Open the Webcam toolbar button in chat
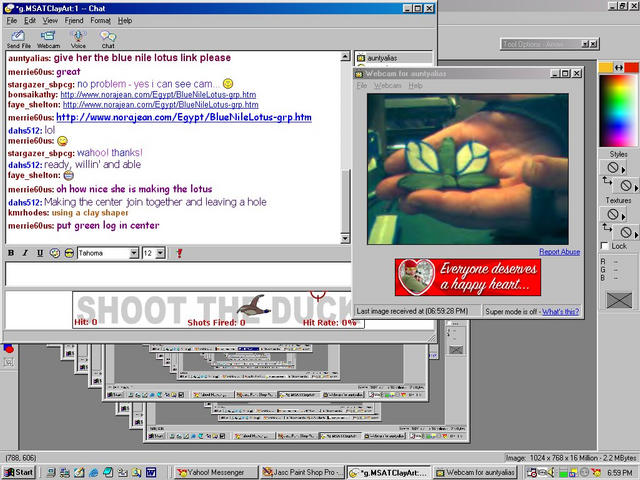Viewport: 640px width, 480px height. [48, 40]
